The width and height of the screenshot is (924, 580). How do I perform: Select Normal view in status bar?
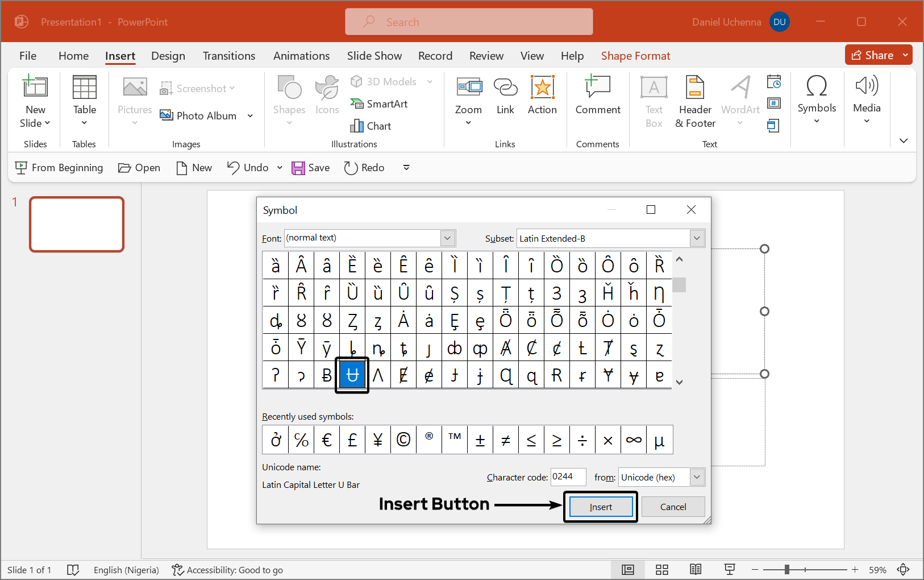click(x=628, y=570)
